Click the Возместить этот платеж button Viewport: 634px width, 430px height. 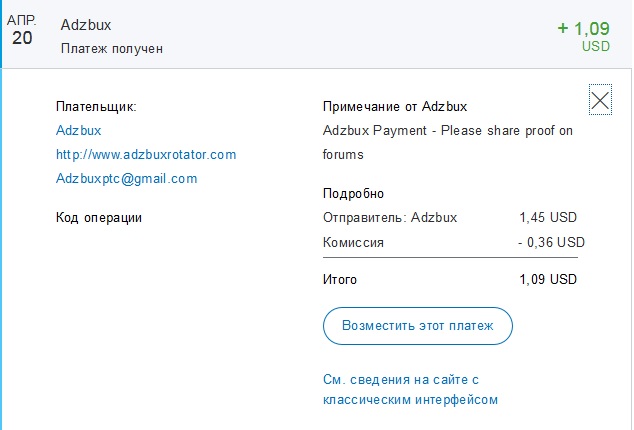tap(418, 326)
